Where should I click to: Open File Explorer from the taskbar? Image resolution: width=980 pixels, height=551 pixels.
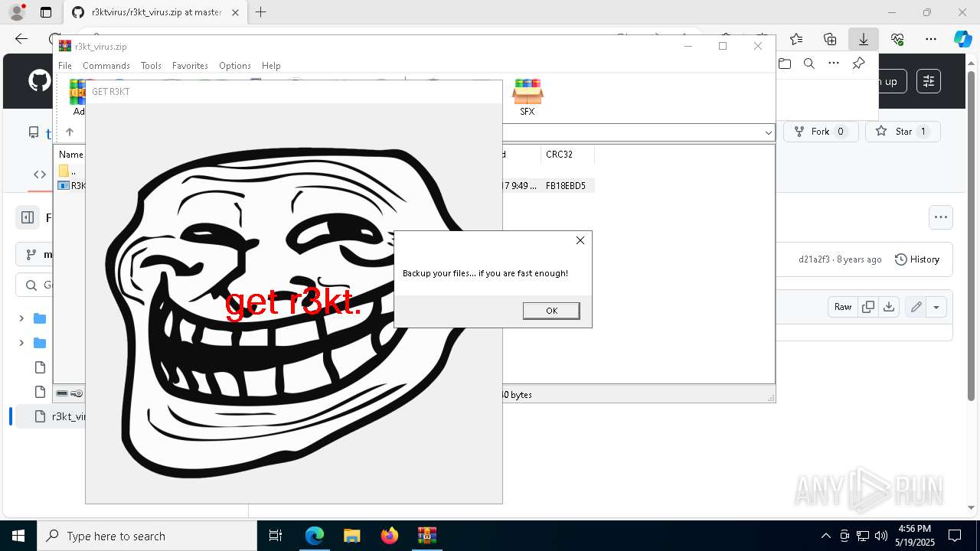tap(351, 536)
